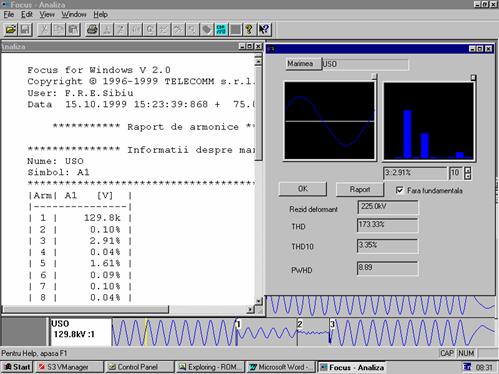Click the Marimea selector button
Image resolution: width=499 pixels, height=374 pixels.
click(300, 64)
